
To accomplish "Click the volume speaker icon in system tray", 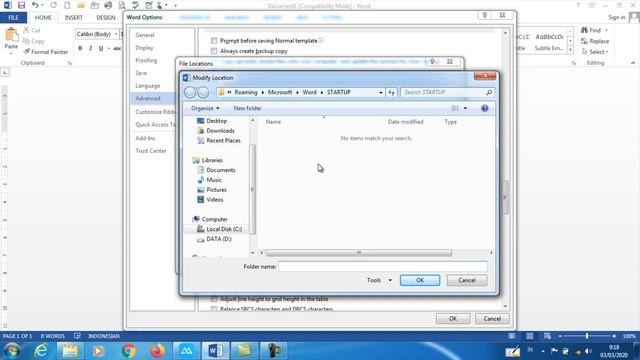I will coord(588,351).
